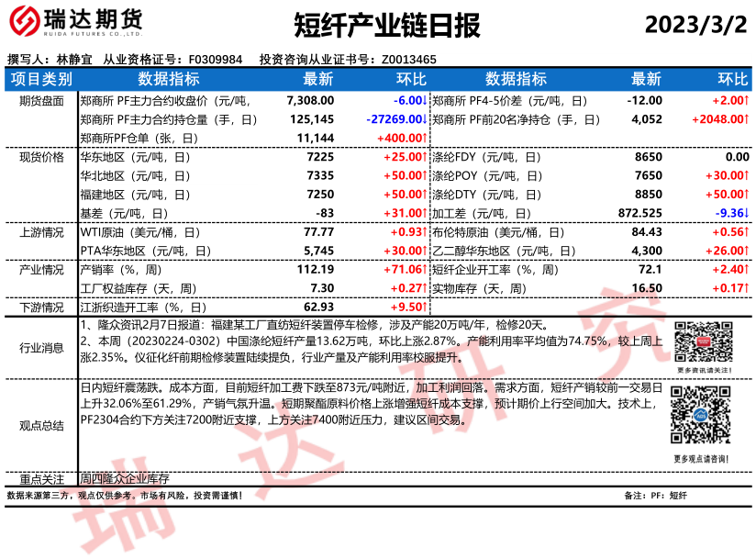The height and width of the screenshot is (559, 756).
Task: Click the WTI原油 value 77.77
Action: 317,232
